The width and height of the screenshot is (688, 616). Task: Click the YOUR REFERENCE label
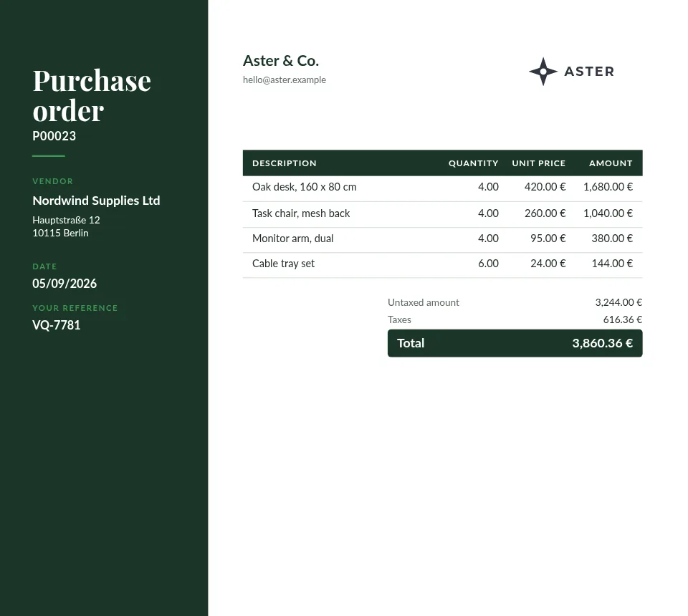pos(75,308)
